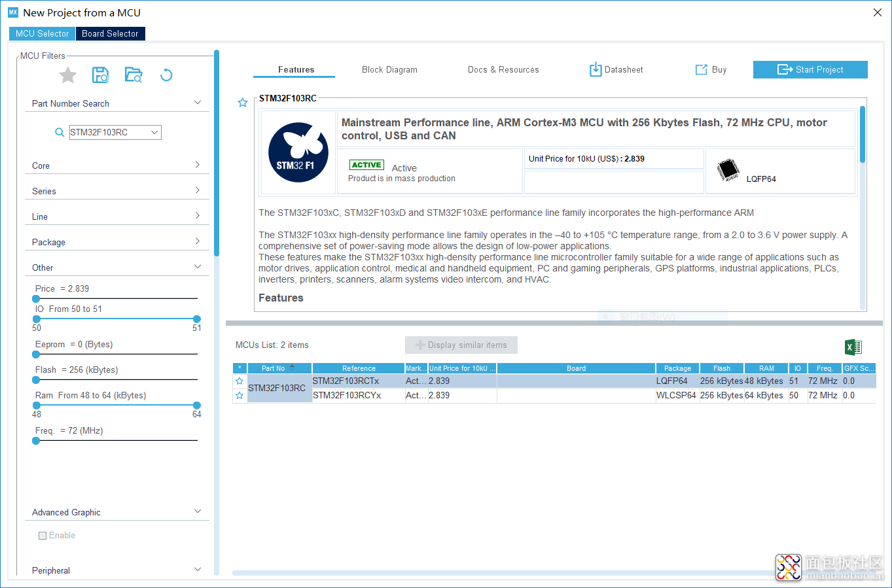The width and height of the screenshot is (892, 588).
Task: Open the Docs & Resources tab
Action: click(x=503, y=70)
